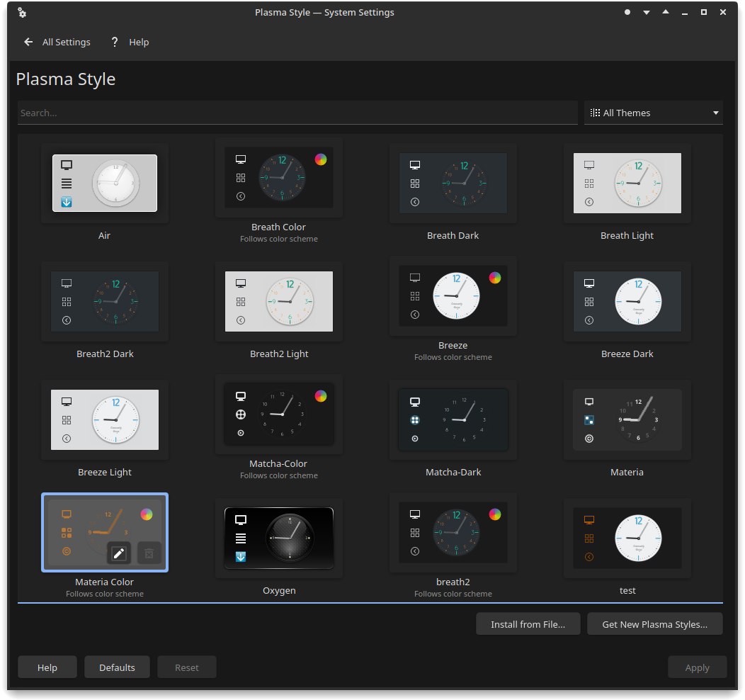Click the Plasma Style page heading
Viewport: 745px width, 700px height.
[x=66, y=79]
